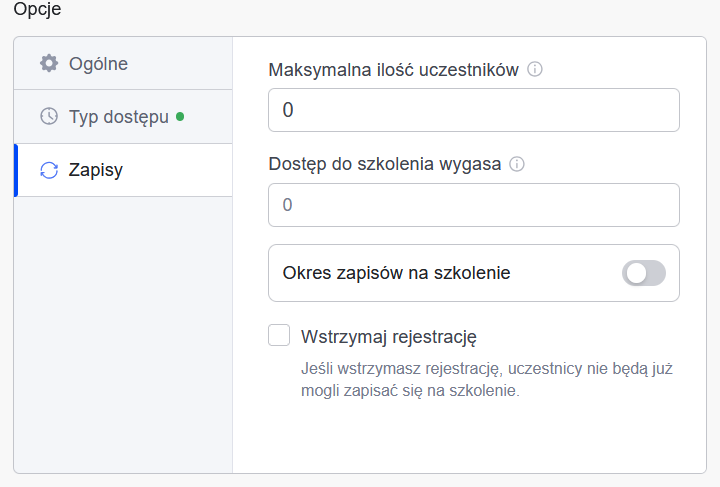
Task: Click the gear icon beside Ogólne
Action: 49,64
